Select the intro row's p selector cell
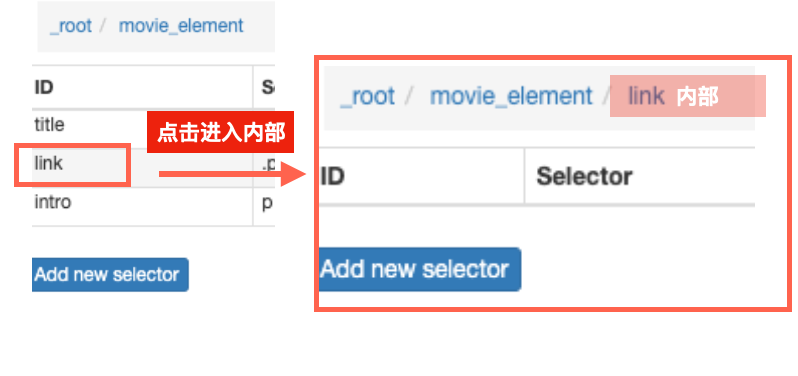Screen dimensions: 798x376 coord(267,204)
